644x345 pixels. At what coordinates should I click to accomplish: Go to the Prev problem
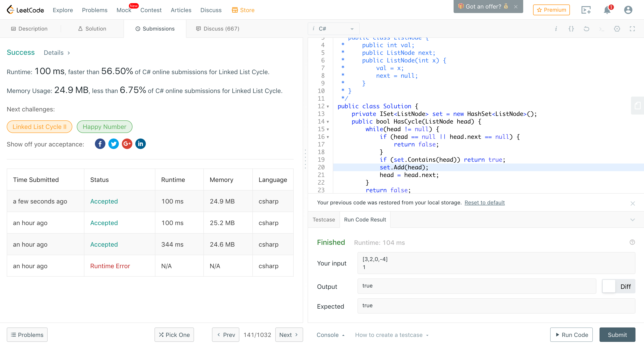click(x=225, y=335)
